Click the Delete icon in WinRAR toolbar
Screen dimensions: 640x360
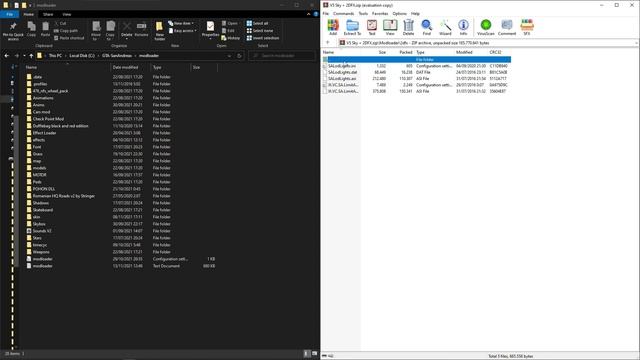pos(408,27)
